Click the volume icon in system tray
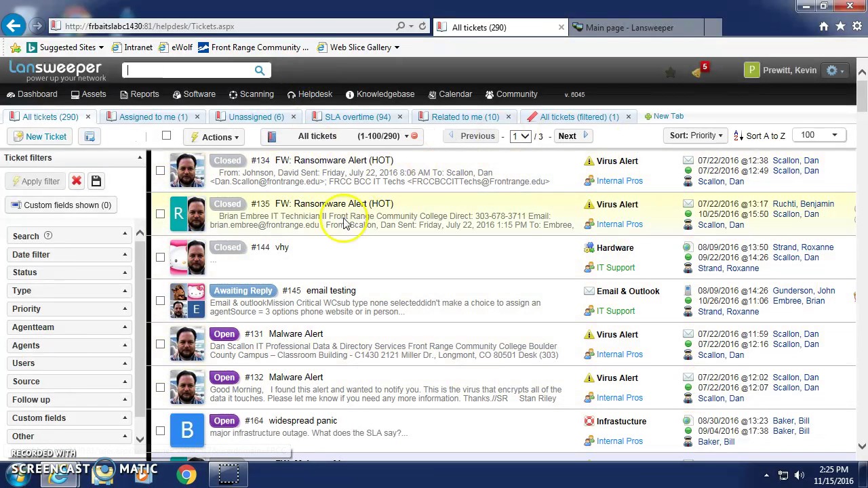The image size is (868, 488). [x=800, y=475]
